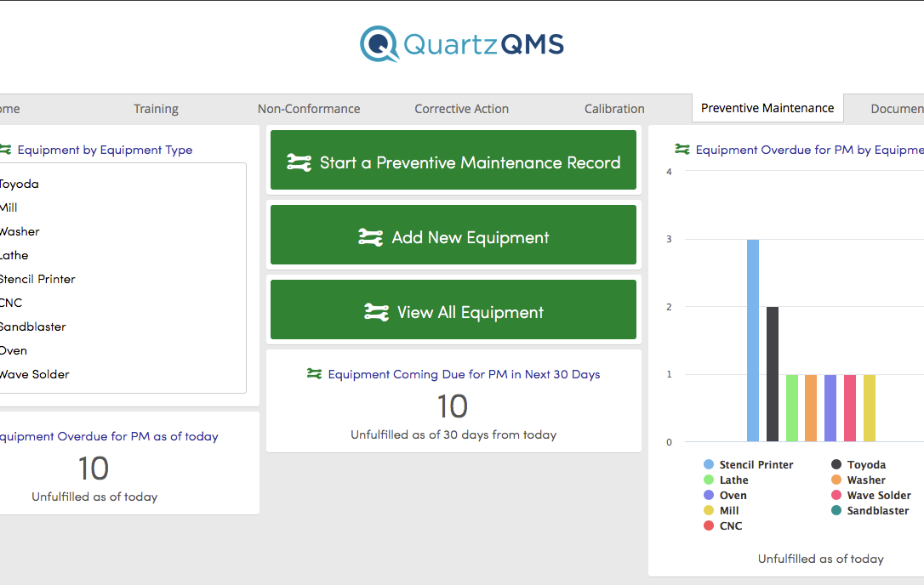Viewport: 924px width, 585px height.
Task: Select Sandblaster in the equipment type list
Action: click(x=32, y=327)
